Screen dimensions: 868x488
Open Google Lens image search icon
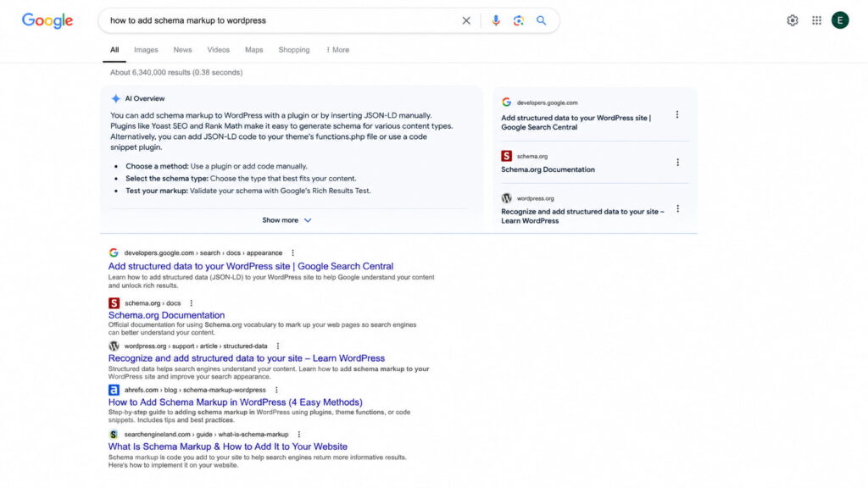point(518,20)
